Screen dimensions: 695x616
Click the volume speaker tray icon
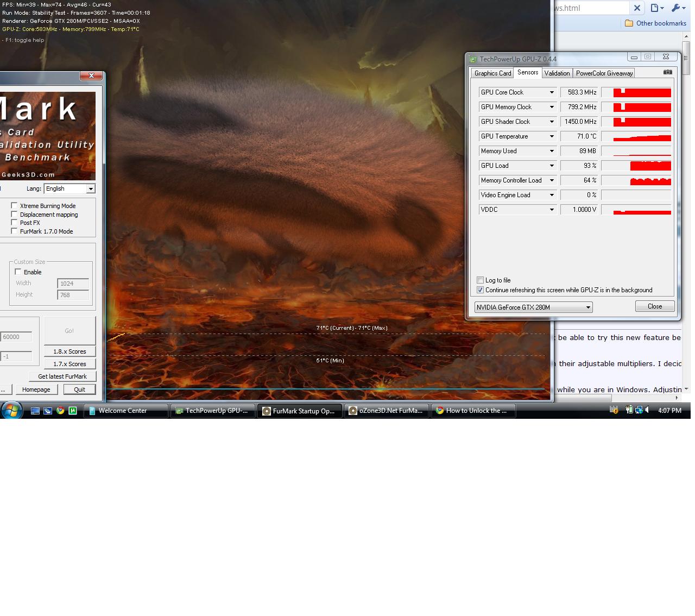pyautogui.click(x=647, y=410)
